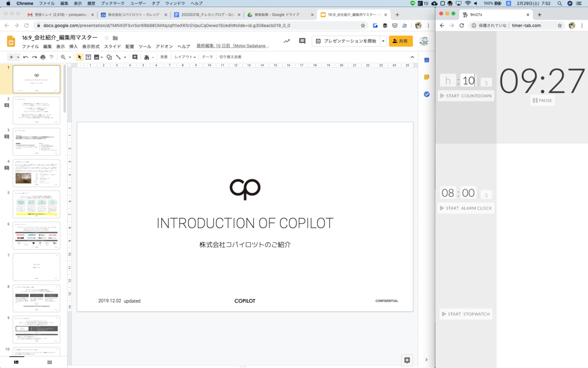The width and height of the screenshot is (588, 368).
Task: Open the insert image dropdown arrow
Action: pyautogui.click(x=102, y=57)
